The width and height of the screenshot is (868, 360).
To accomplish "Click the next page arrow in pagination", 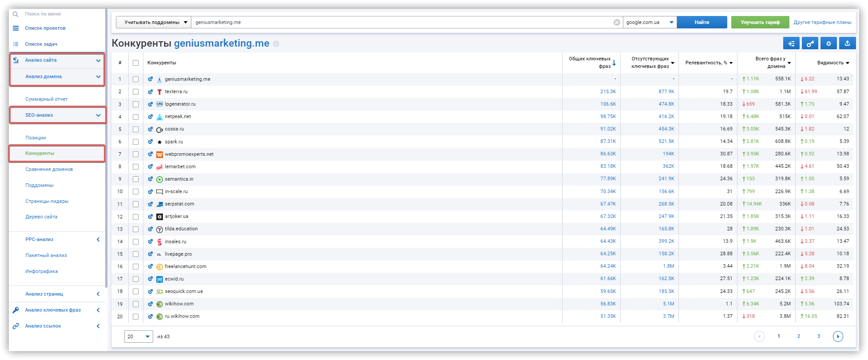I will click(838, 336).
